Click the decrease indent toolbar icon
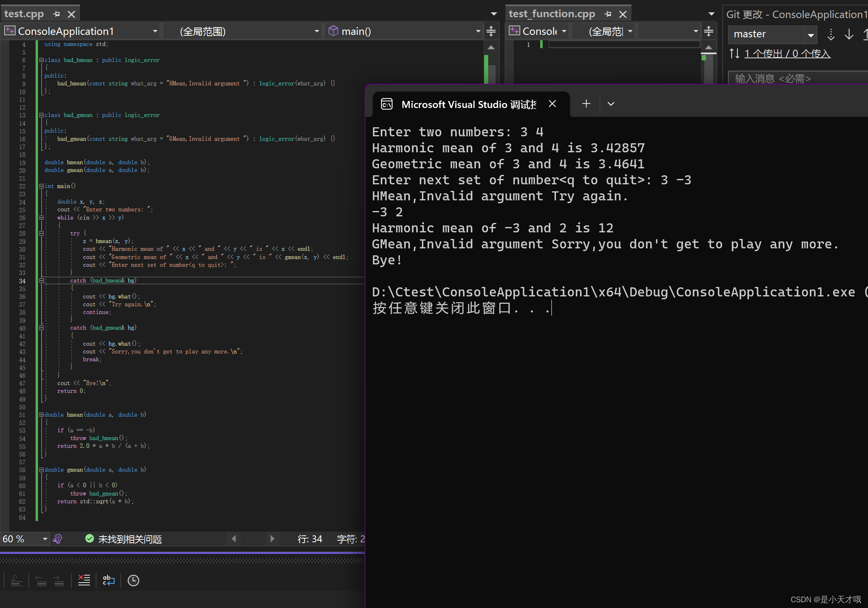 tap(41, 580)
